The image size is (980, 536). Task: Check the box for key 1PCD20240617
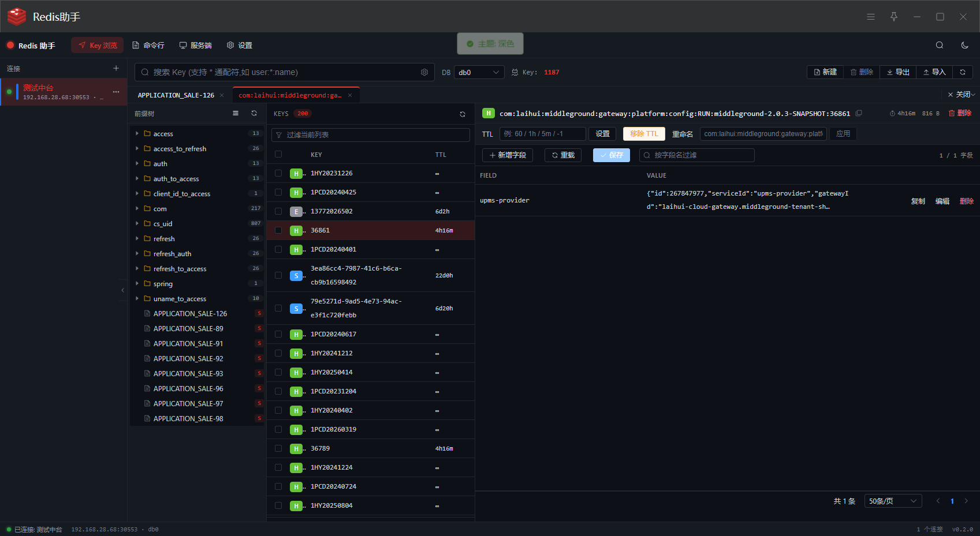pos(278,334)
